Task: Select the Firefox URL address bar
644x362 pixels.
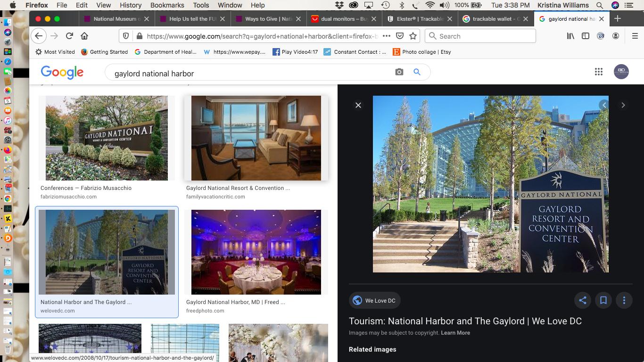Action: [x=262, y=36]
